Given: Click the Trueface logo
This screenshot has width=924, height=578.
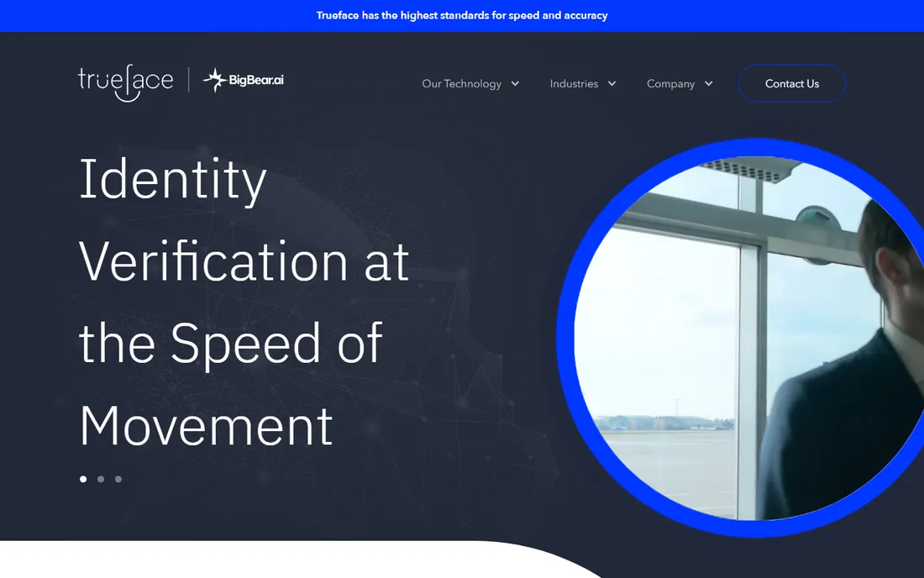Looking at the screenshot, I should pyautogui.click(x=125, y=82).
